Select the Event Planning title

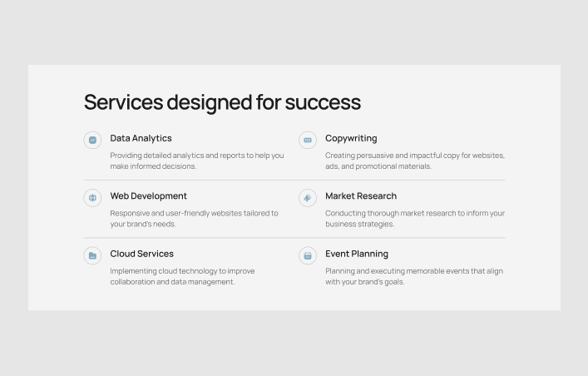[x=357, y=254]
